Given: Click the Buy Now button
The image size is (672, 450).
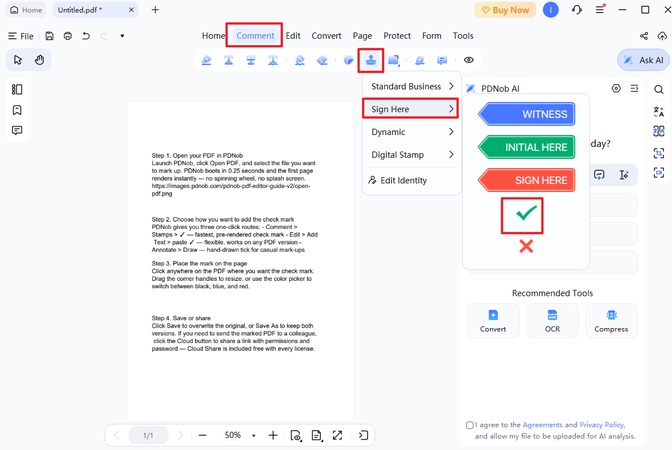Looking at the screenshot, I should pos(505,10).
